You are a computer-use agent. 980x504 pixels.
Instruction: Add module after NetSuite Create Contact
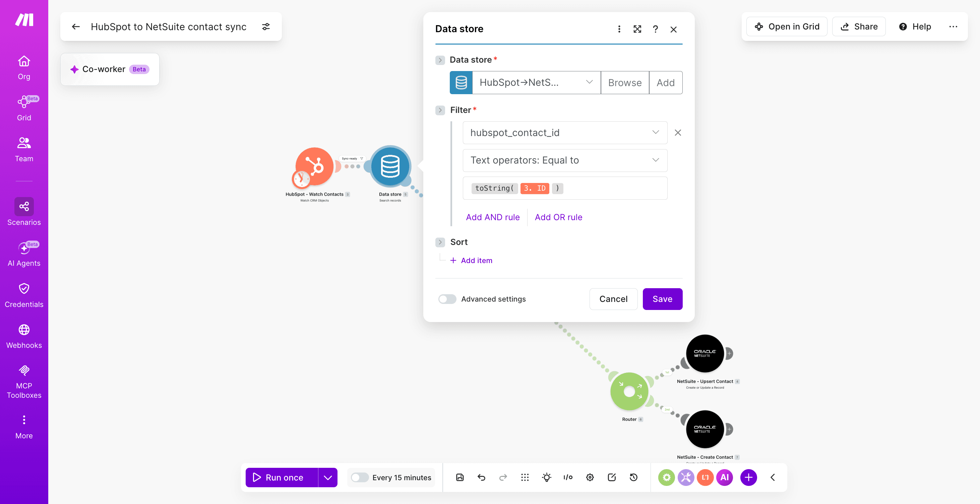[x=729, y=429]
